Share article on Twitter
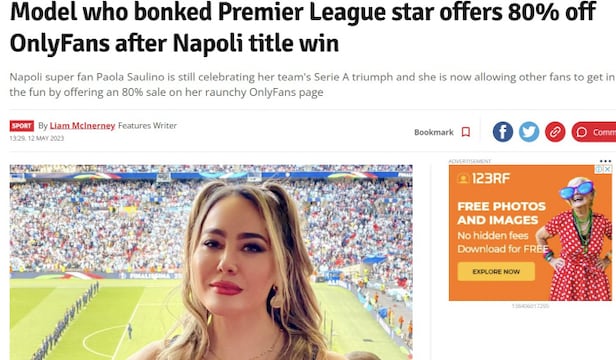Viewport: 616px width, 360px height. (529, 132)
